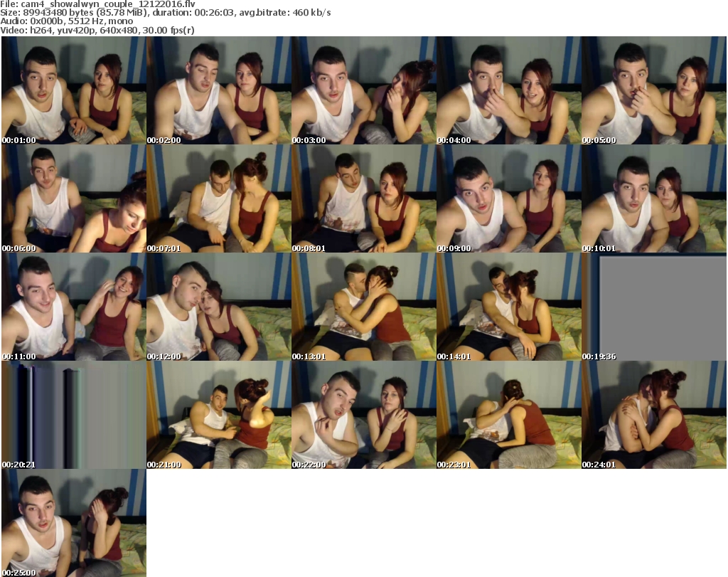The height and width of the screenshot is (577, 728).
Task: Choose the thumbnail stamped 00:22:00
Action: coord(364,415)
